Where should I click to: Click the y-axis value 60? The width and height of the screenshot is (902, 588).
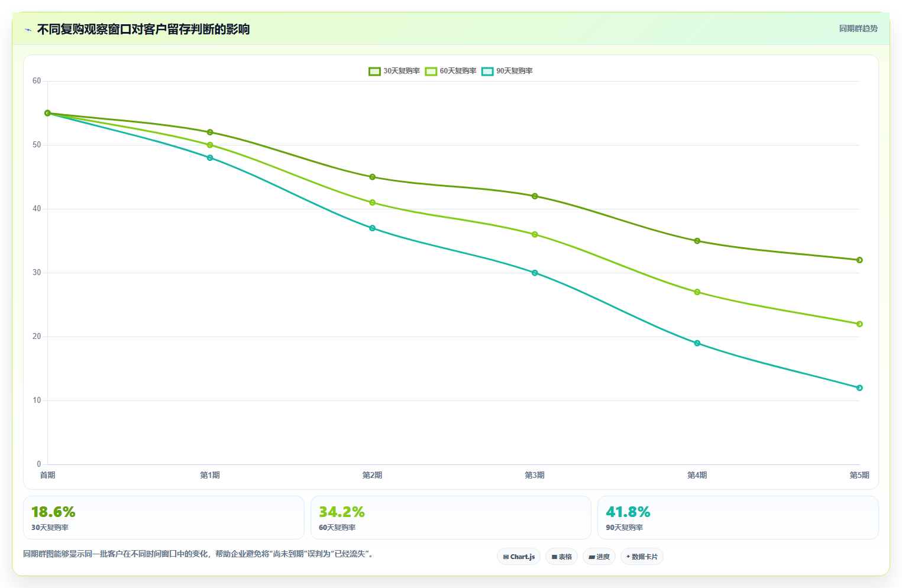37,81
